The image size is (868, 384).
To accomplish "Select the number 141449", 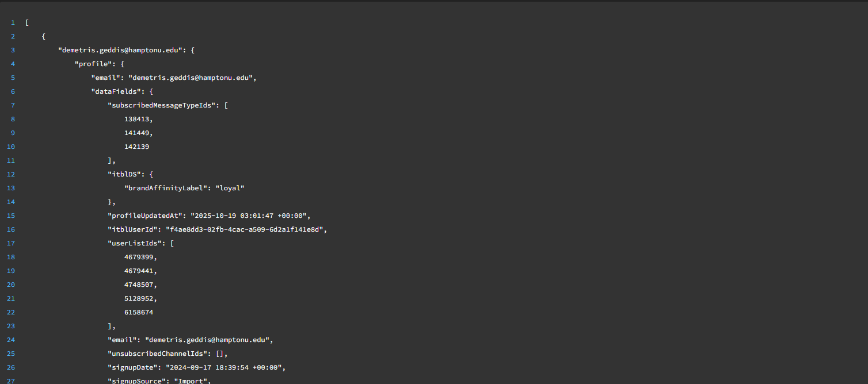I will 137,133.
